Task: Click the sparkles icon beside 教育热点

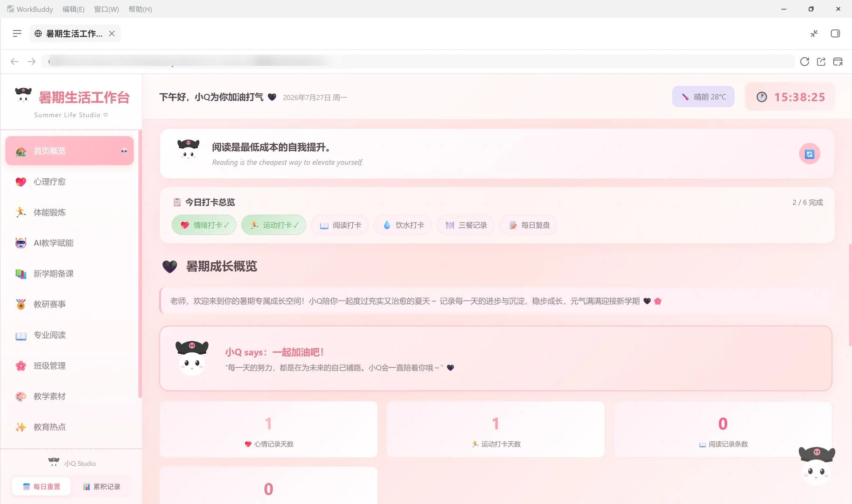Action: click(21, 427)
